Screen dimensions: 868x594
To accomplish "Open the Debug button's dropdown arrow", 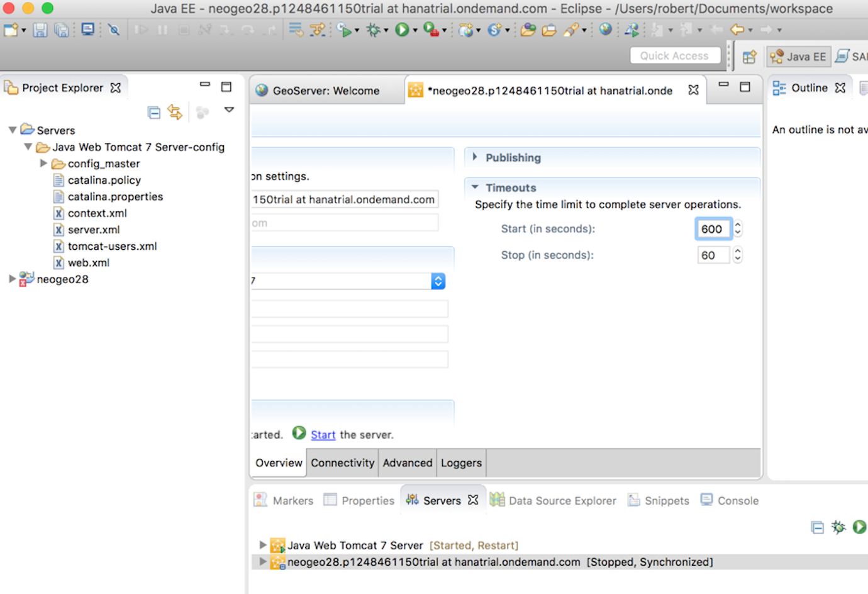I will (x=386, y=30).
